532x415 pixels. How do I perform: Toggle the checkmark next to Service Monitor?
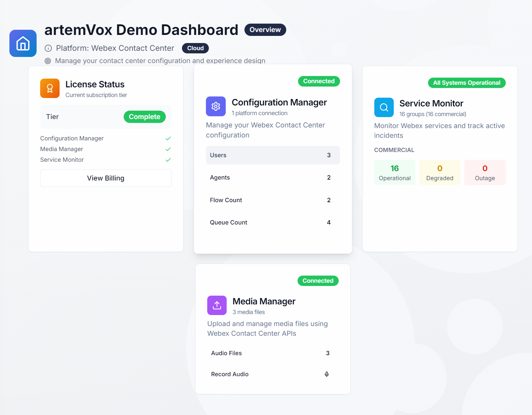click(168, 159)
